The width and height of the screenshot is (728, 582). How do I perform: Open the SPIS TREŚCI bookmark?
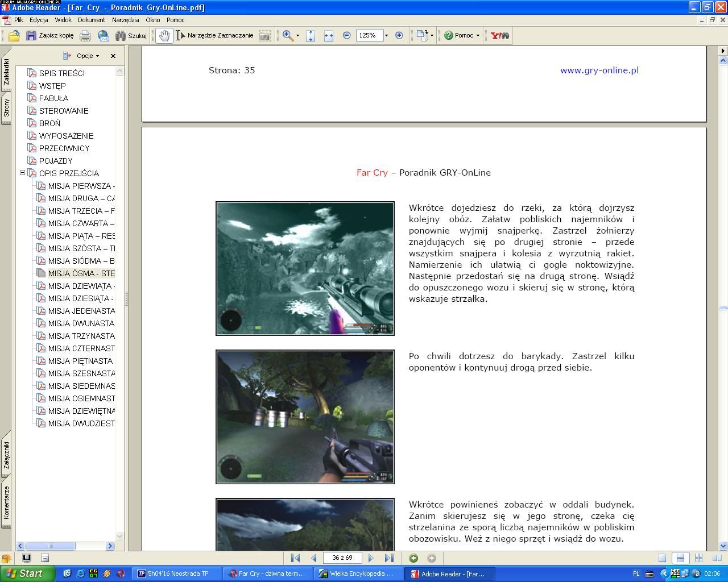(61, 73)
